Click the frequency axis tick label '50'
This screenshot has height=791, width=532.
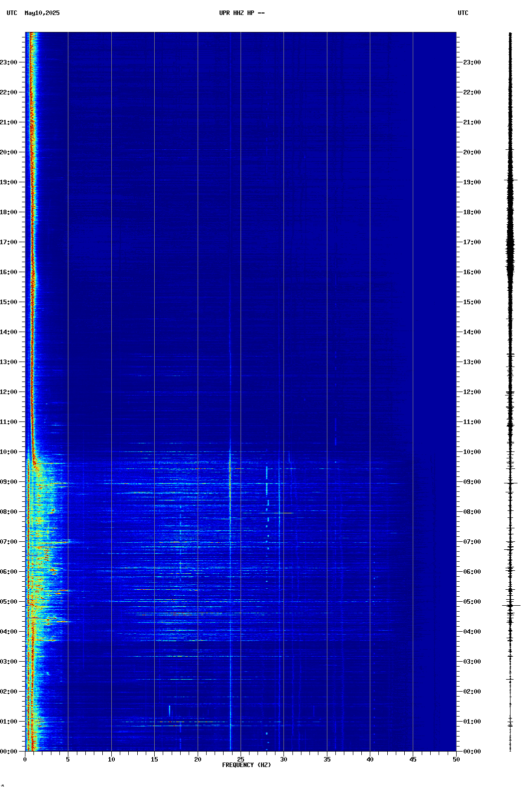[x=456, y=760]
